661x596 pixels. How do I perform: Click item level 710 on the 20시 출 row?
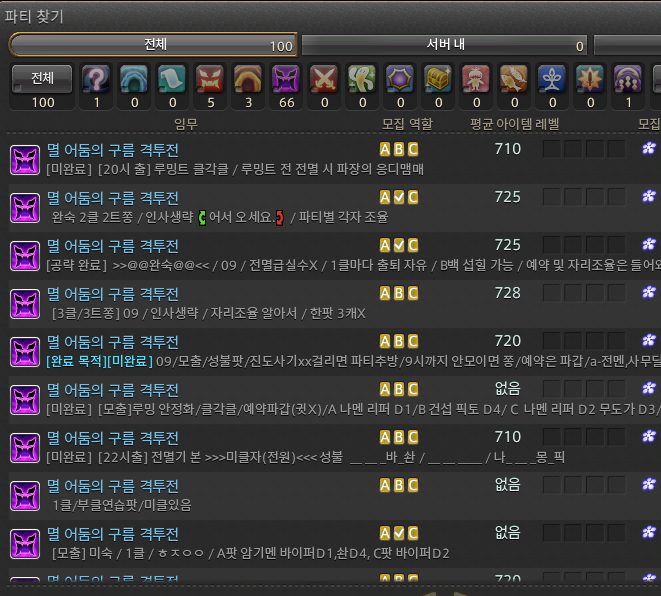pyautogui.click(x=508, y=149)
